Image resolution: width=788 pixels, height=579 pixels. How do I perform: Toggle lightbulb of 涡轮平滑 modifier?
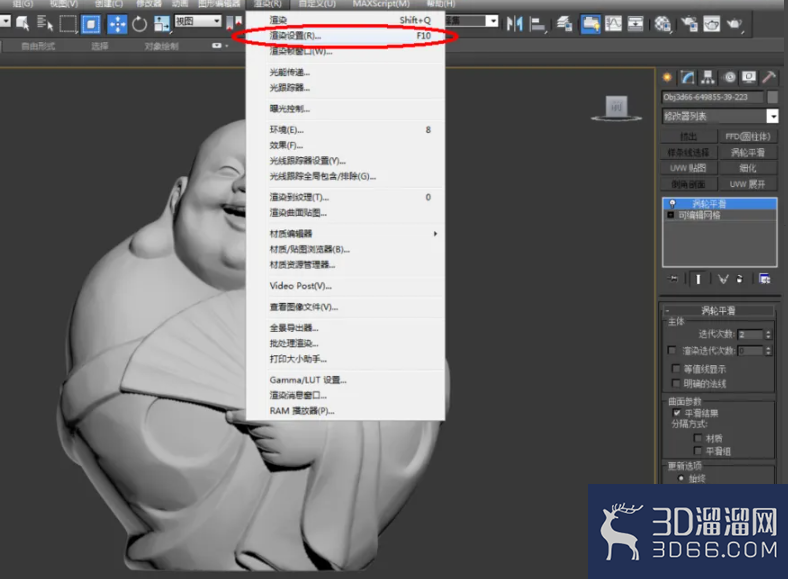click(x=672, y=204)
